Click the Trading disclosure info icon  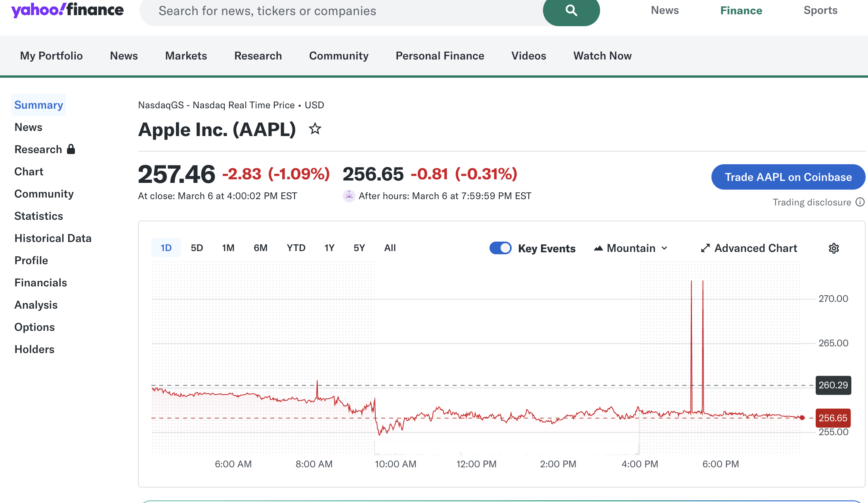(860, 202)
